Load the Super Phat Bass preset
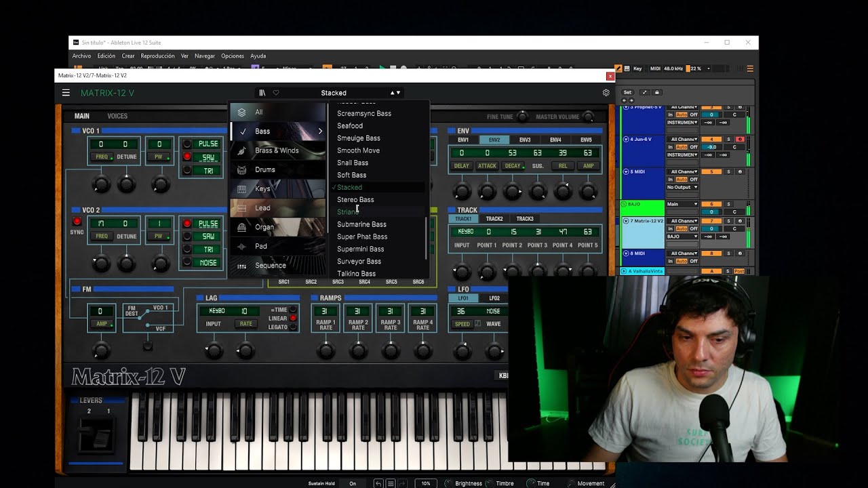The width and height of the screenshot is (868, 488). point(362,237)
